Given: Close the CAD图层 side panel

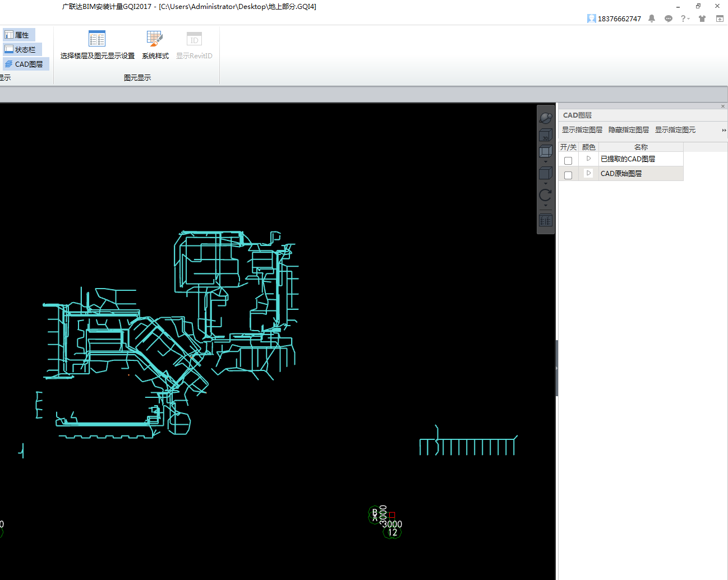Looking at the screenshot, I should tap(723, 106).
